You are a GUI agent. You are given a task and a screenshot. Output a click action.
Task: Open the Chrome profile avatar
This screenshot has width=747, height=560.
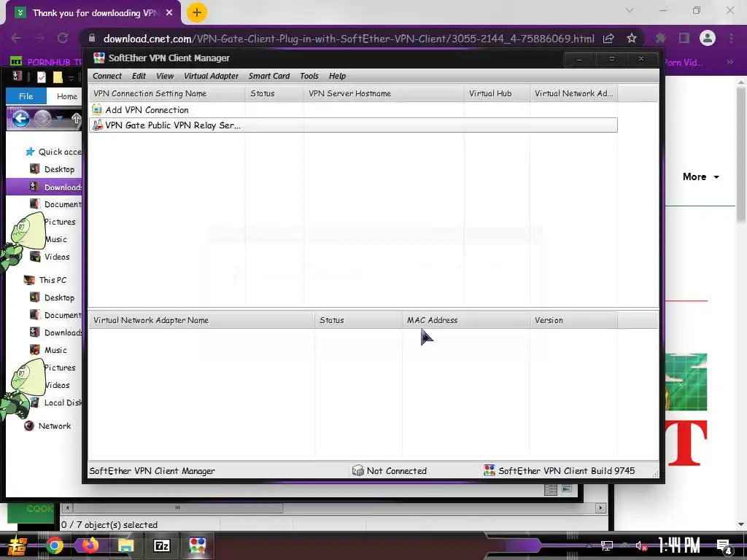pyautogui.click(x=708, y=38)
